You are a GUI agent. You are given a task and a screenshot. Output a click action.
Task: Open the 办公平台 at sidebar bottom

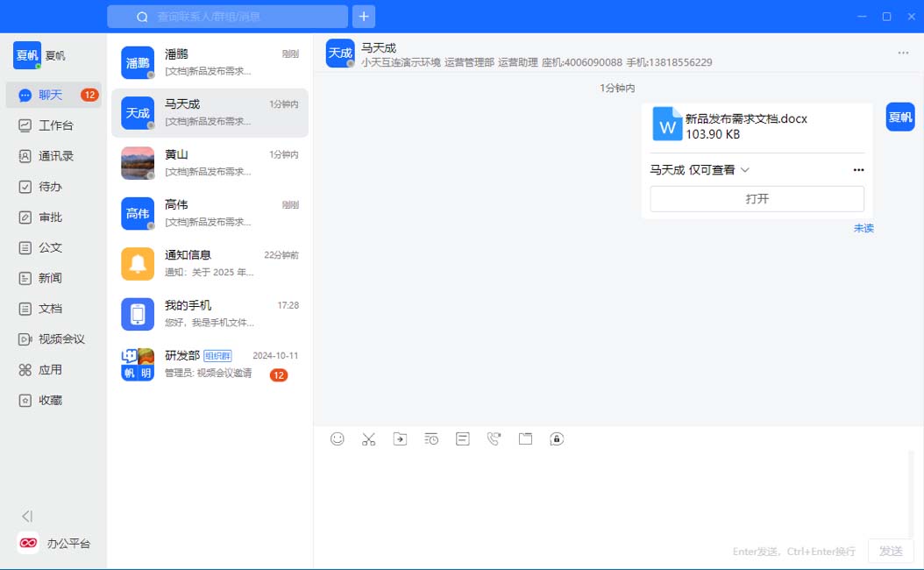click(x=54, y=544)
